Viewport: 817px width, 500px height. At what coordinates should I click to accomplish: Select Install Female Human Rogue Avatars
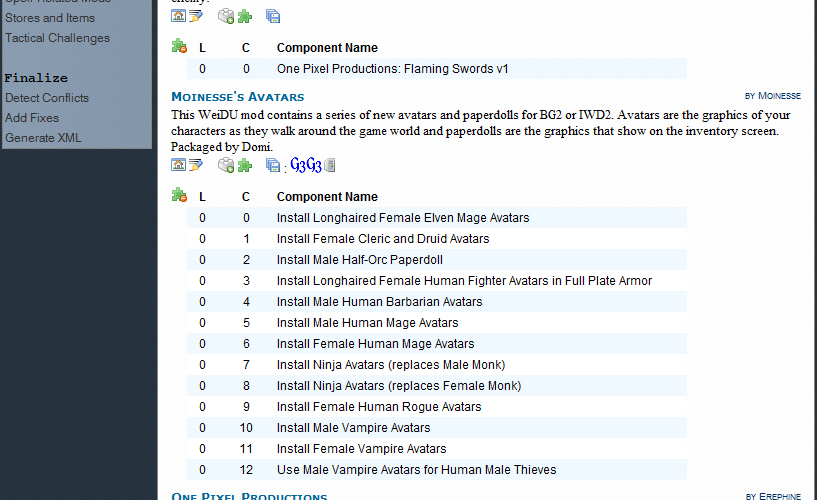[437, 407]
